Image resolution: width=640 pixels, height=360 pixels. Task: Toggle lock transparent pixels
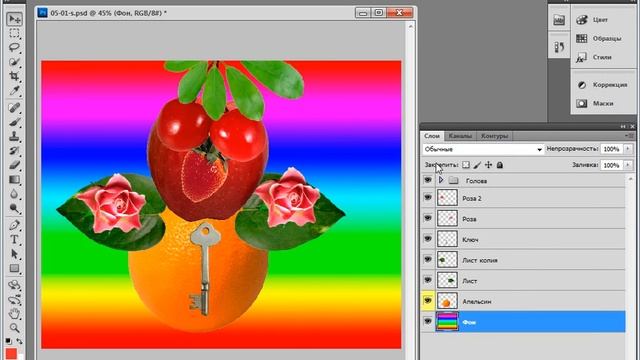(466, 165)
